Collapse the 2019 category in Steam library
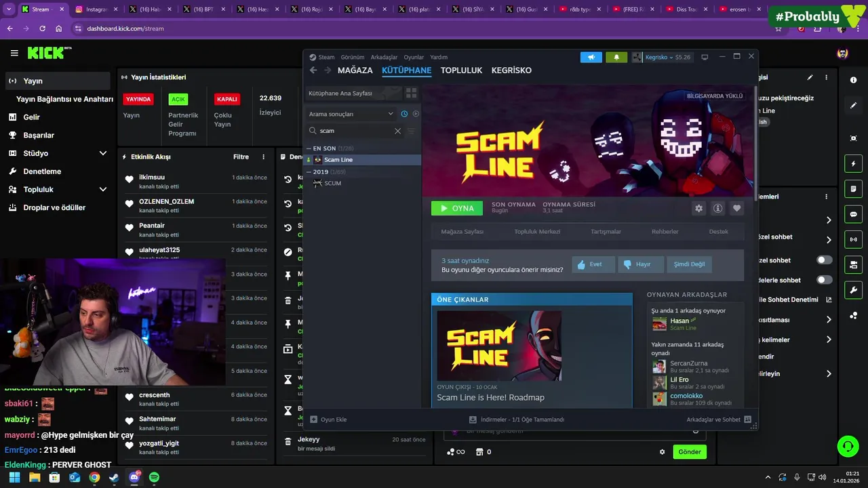The width and height of the screenshot is (868, 488). [309, 172]
